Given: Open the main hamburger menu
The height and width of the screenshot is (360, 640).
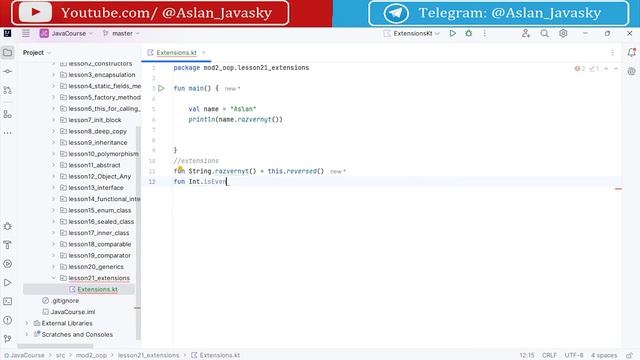Looking at the screenshot, I should (26, 33).
